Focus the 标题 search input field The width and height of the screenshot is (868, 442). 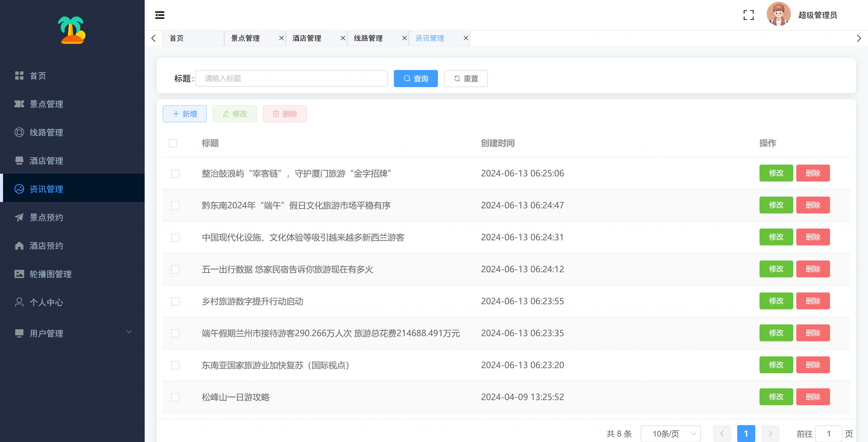291,79
